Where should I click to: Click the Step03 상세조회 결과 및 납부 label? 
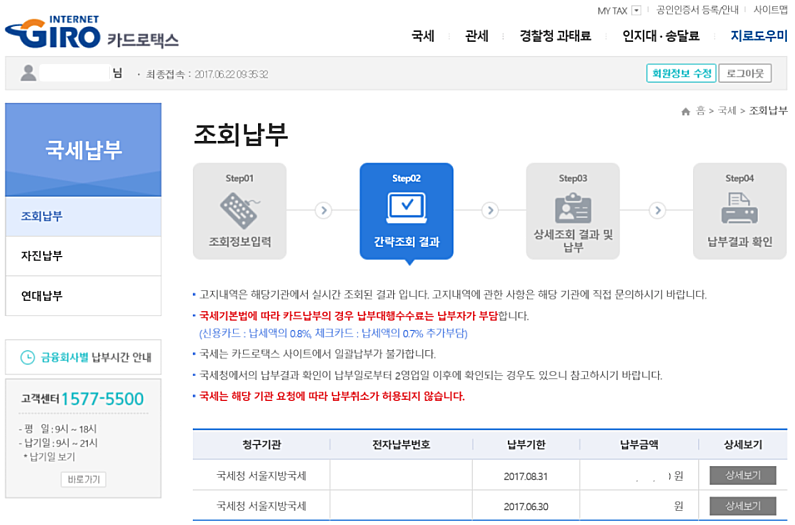[x=573, y=240]
